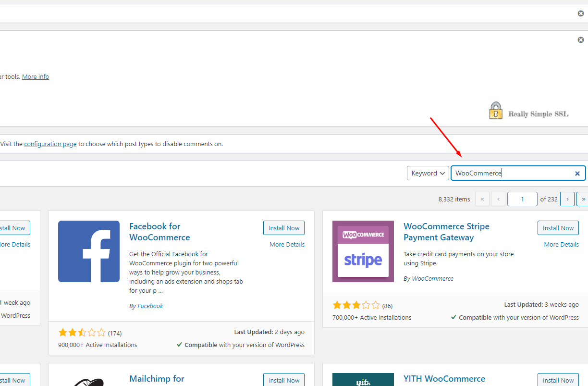Open More Details for Facebook for WooCommerce
This screenshot has height=386, width=588.
[287, 244]
